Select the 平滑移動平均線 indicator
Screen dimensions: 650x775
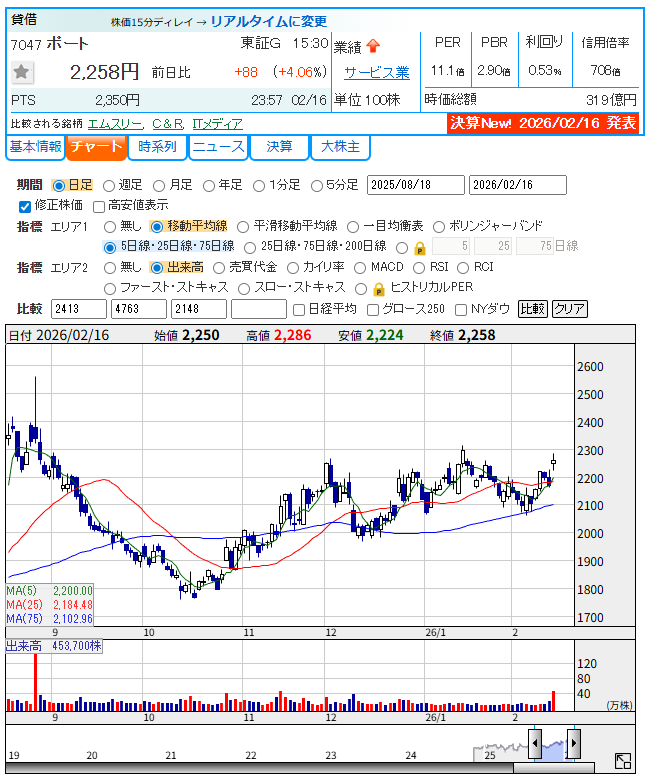pyautogui.click(x=243, y=227)
